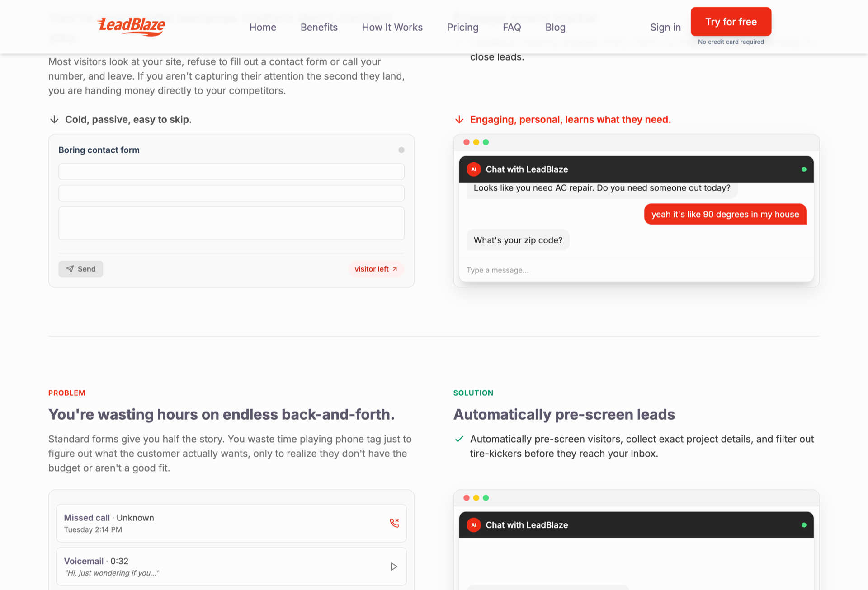Screen dimensions: 868x590
Task: Click red window dot on lower chat mockup
Action: coord(467,498)
